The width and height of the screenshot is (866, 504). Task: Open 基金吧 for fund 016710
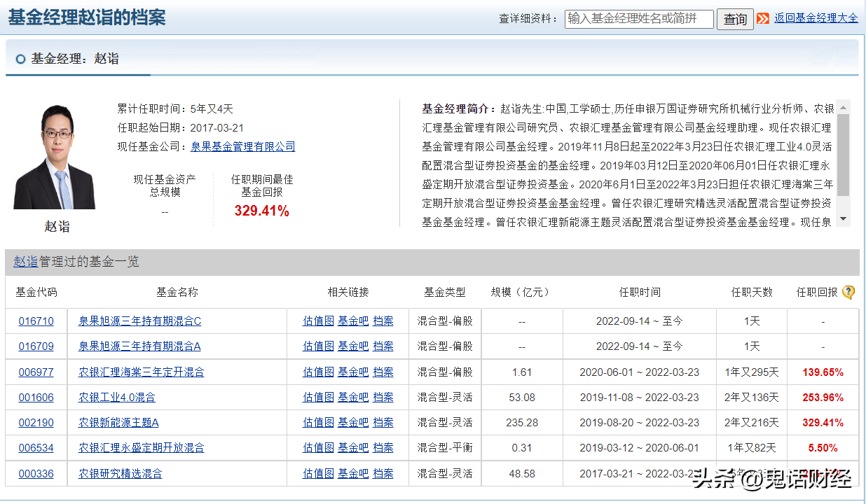(x=353, y=321)
